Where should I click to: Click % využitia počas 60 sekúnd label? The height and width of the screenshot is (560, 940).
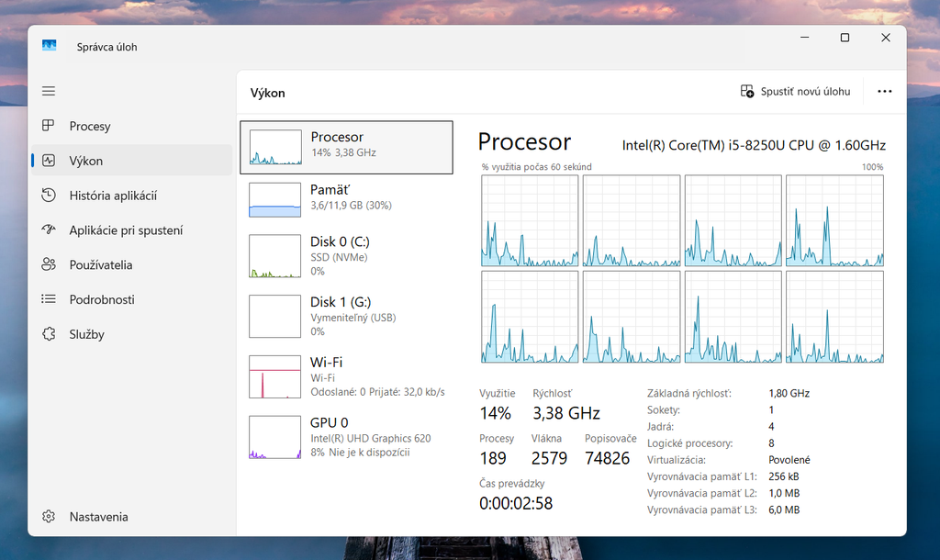(536, 167)
